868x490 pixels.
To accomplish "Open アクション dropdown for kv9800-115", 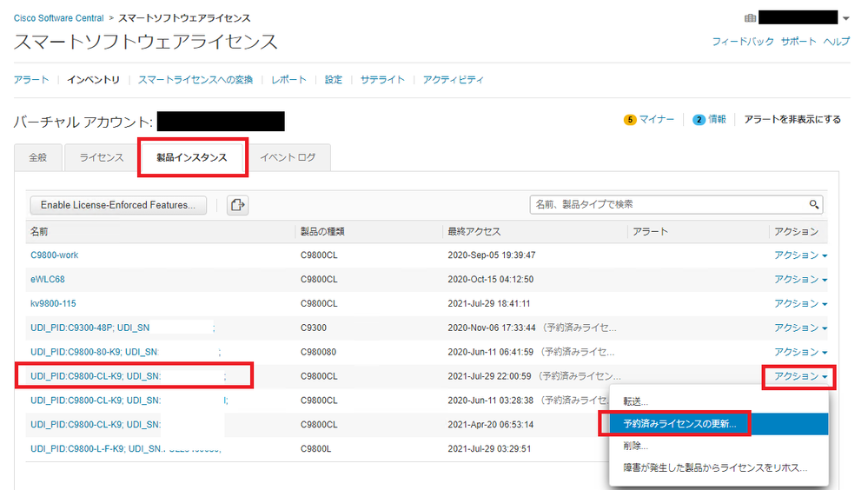I will (x=800, y=303).
